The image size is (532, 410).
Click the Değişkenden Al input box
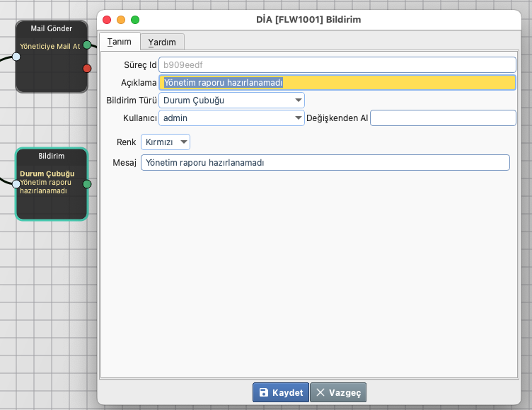(443, 118)
